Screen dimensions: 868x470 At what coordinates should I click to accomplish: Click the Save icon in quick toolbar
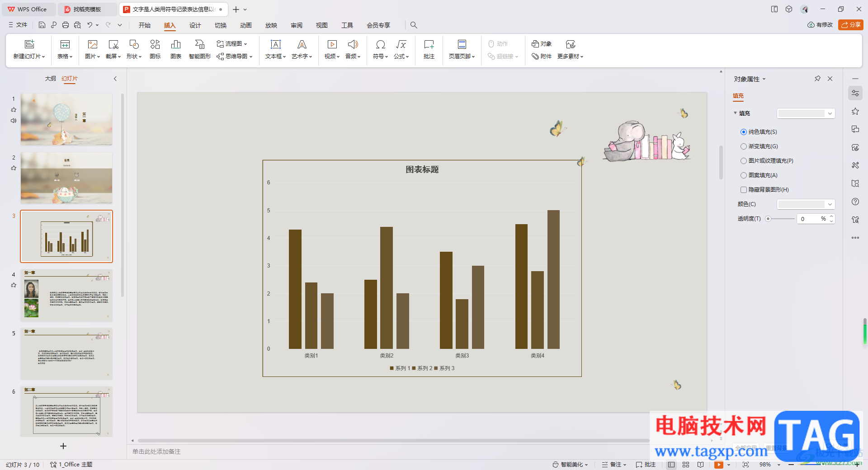pos(42,25)
